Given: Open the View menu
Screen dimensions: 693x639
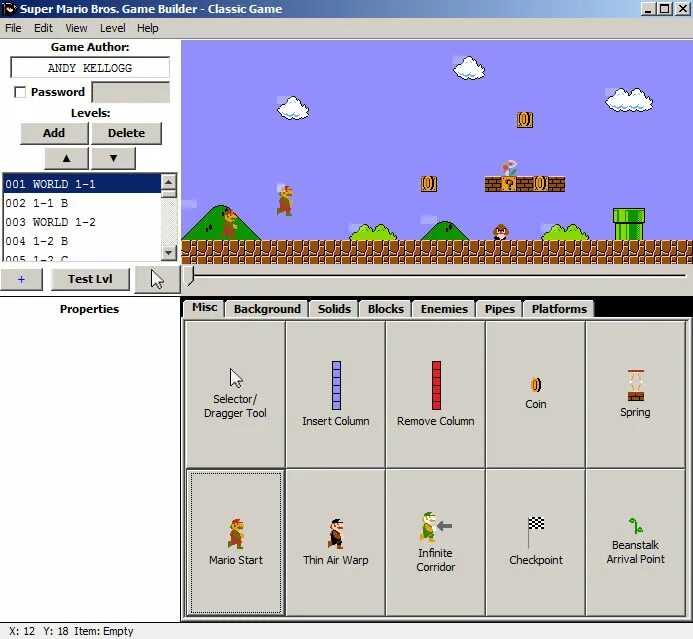Looking at the screenshot, I should (76, 28).
